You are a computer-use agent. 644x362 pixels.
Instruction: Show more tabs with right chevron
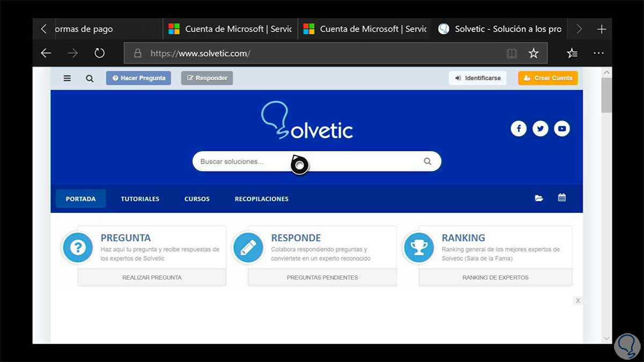579,29
